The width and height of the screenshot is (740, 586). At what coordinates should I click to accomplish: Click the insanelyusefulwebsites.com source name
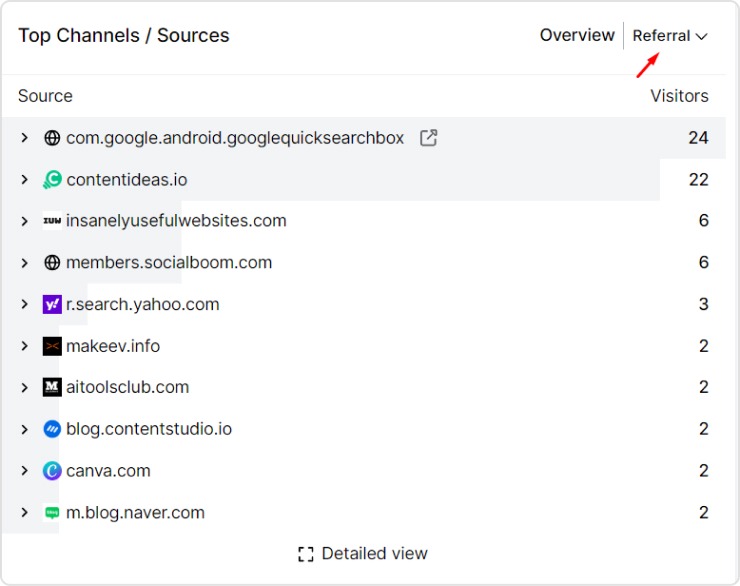(176, 221)
